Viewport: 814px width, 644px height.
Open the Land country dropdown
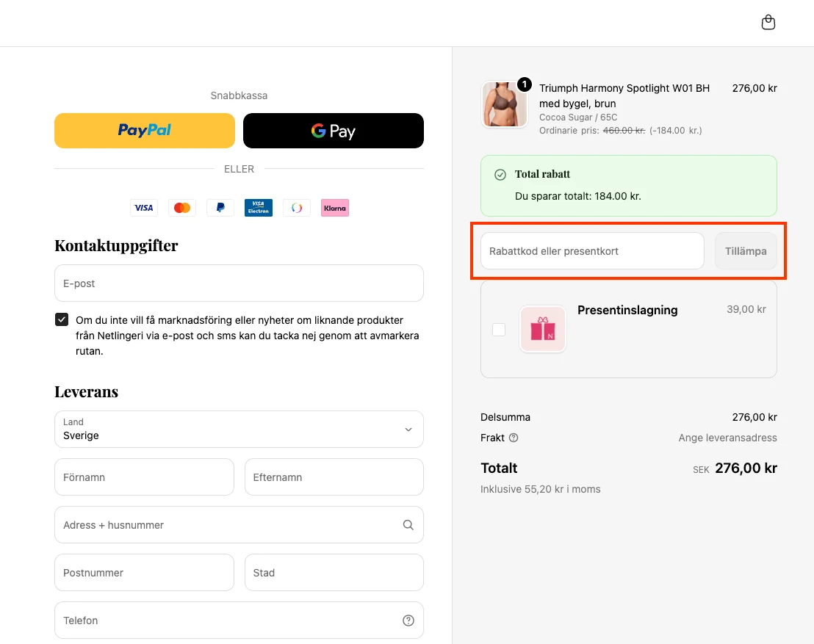(239, 429)
